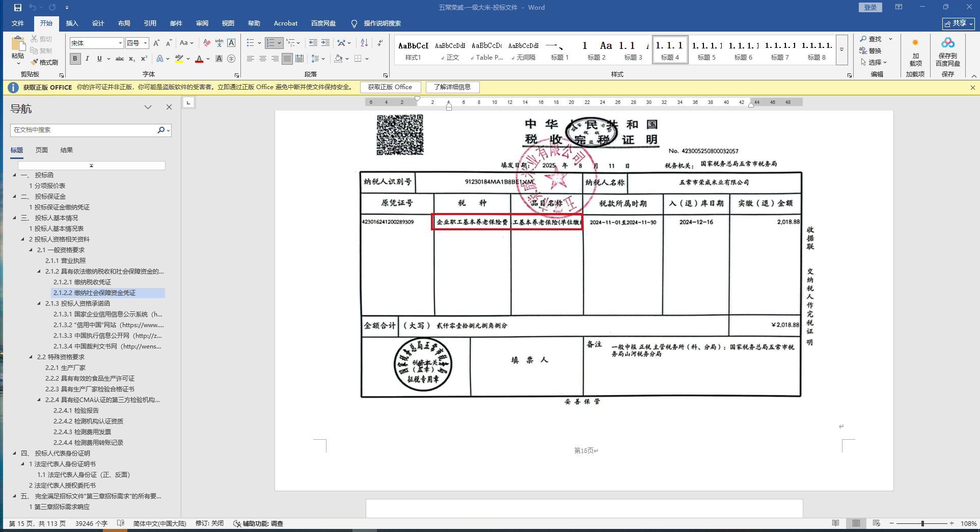The image size is (980, 532).
Task: Open the 插入 ribbon tab
Action: click(72, 23)
